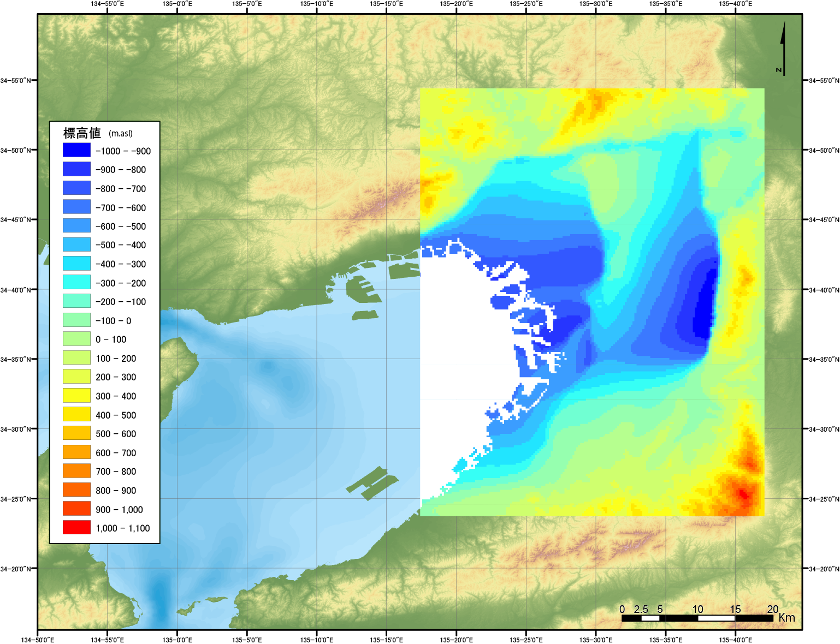Pick the 0 – 100 legend color box
The height and width of the screenshot is (644, 840).
click(x=76, y=339)
